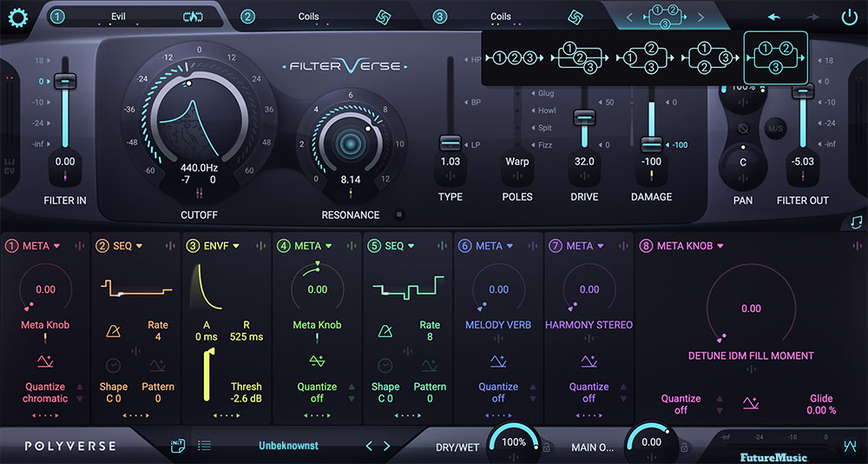
Task: Click the modulation assign icon of SEQ 2
Action: [170, 246]
